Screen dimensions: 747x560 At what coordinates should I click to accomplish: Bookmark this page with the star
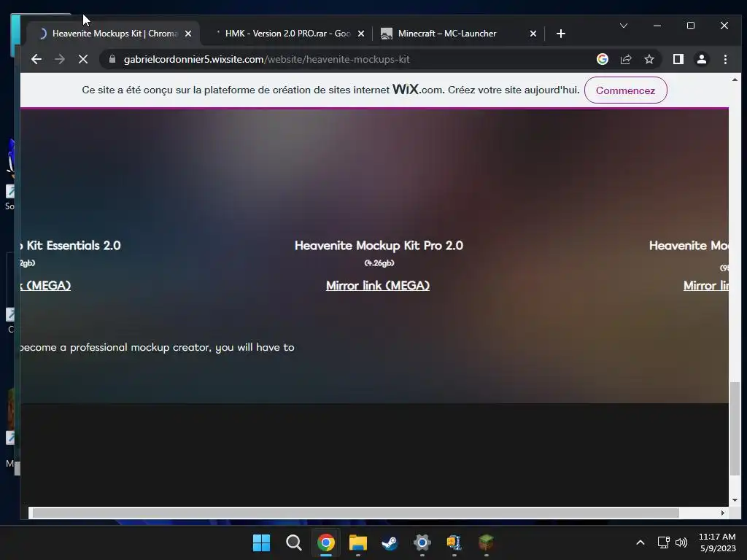pos(649,59)
